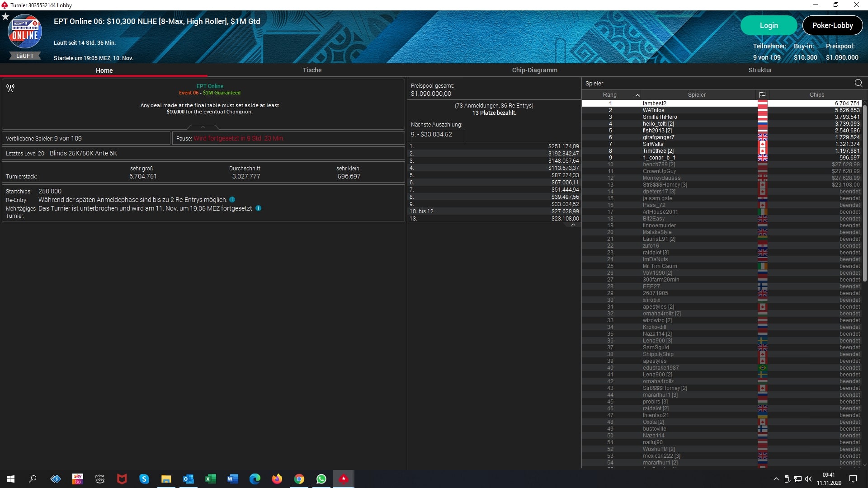Image resolution: width=868 pixels, height=488 pixels.
Task: Click the broadcast antenna icon
Action: (x=10, y=88)
